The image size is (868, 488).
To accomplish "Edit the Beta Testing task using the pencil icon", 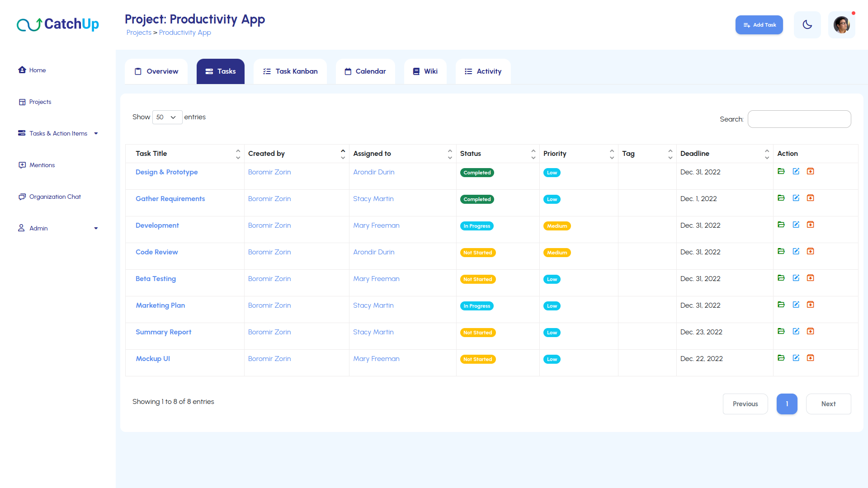I will pos(796,278).
